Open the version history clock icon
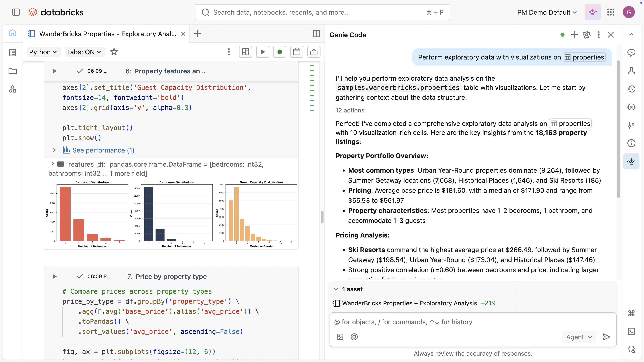This screenshot has width=644, height=362. [x=631, y=89]
